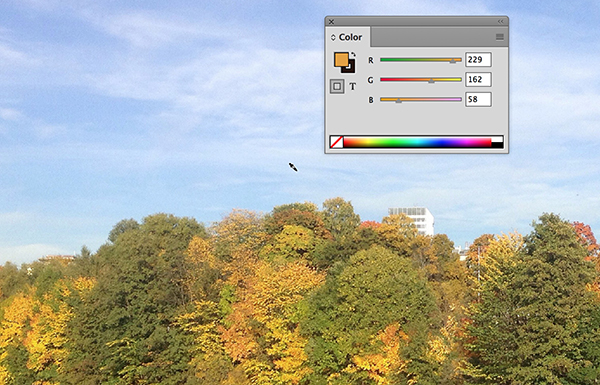Pick black at end of color ramp
The width and height of the screenshot is (600, 385).
tap(497, 145)
